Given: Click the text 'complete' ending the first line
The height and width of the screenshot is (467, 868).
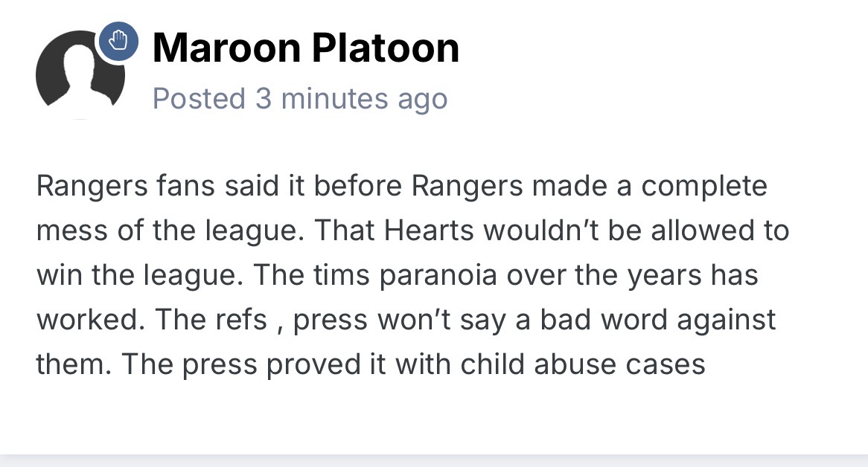Looking at the screenshot, I should pyautogui.click(x=704, y=186).
